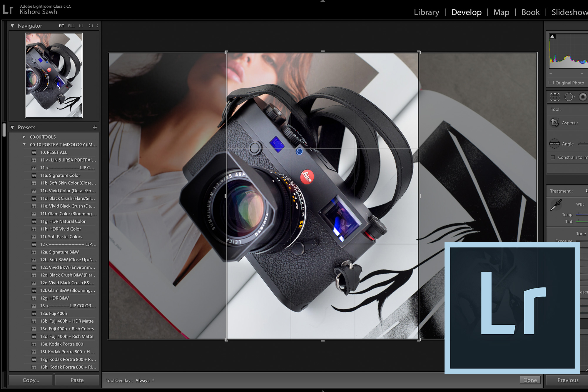The image size is (588, 392).
Task: Adjust the Temp slider
Action: point(582,215)
